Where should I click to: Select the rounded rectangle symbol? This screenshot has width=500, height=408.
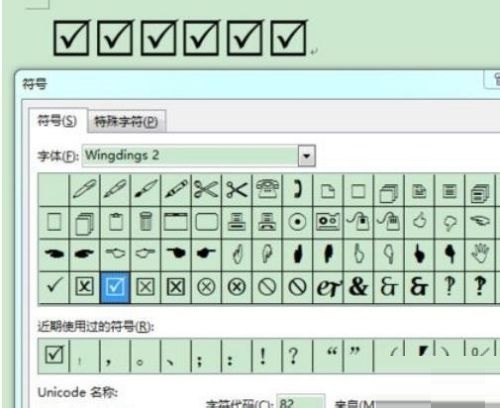tap(206, 222)
